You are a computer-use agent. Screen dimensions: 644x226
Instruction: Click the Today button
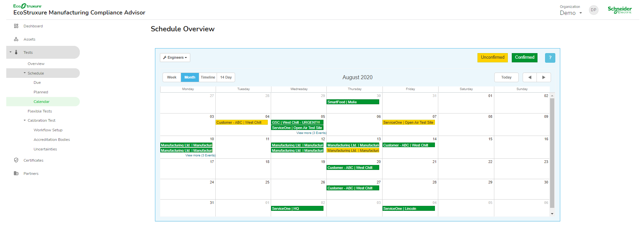(x=506, y=77)
